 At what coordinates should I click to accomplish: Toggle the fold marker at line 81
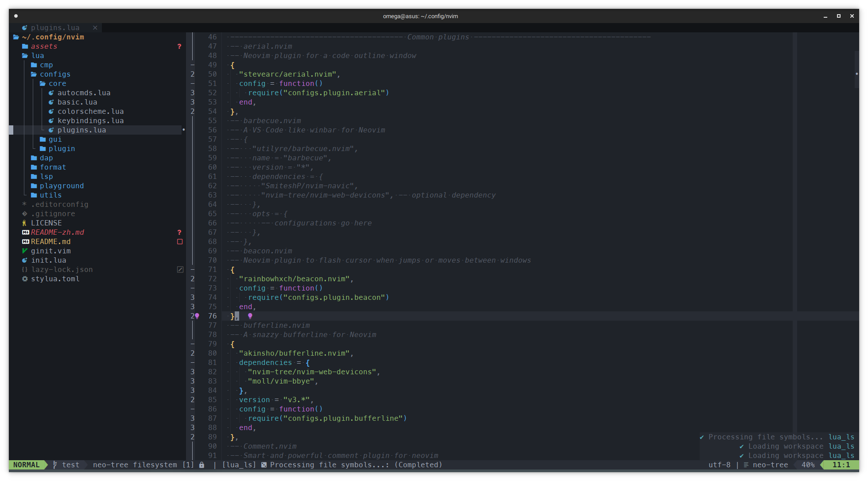[193, 363]
